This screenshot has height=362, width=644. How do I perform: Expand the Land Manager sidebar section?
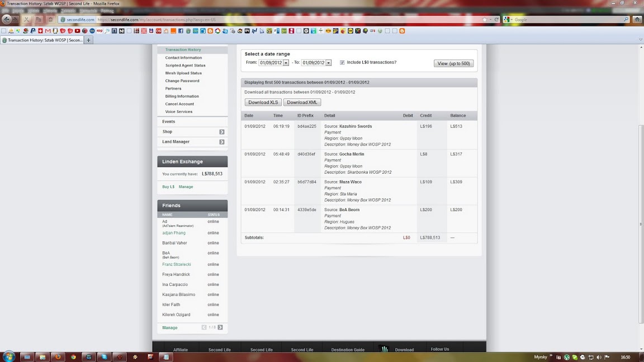[x=222, y=142]
